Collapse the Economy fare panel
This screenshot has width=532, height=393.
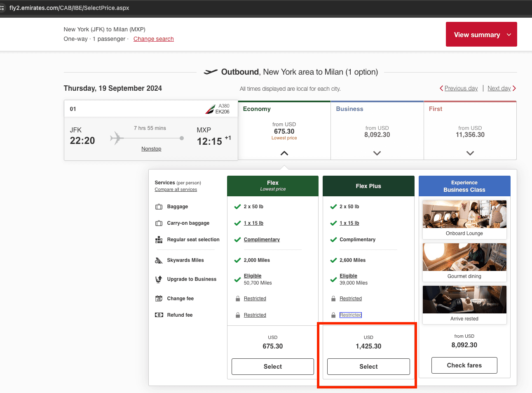tap(284, 153)
